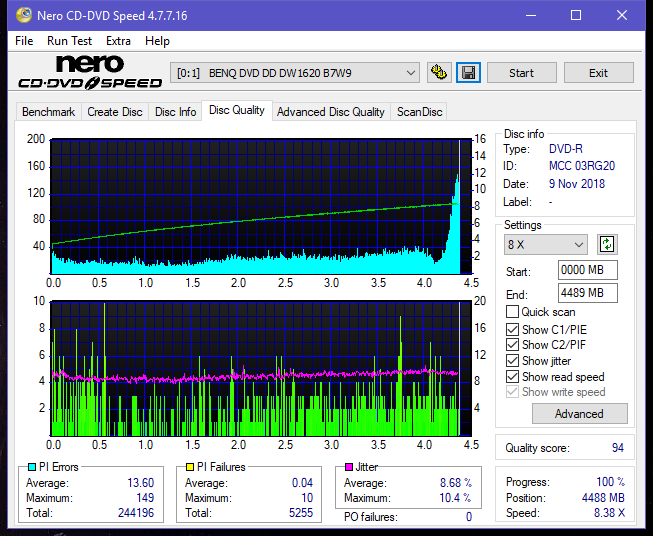Click the refresh speed settings icon

[607, 244]
